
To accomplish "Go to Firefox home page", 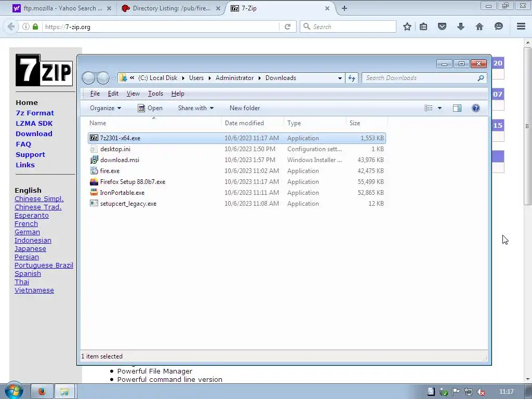I will [480, 26].
